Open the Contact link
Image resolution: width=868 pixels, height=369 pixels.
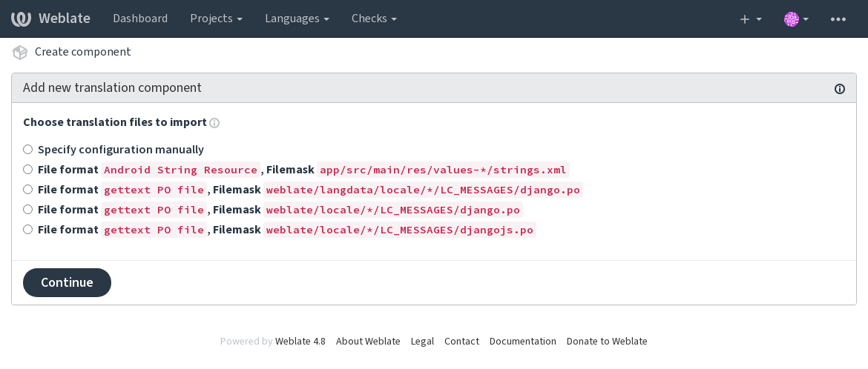coord(461,342)
